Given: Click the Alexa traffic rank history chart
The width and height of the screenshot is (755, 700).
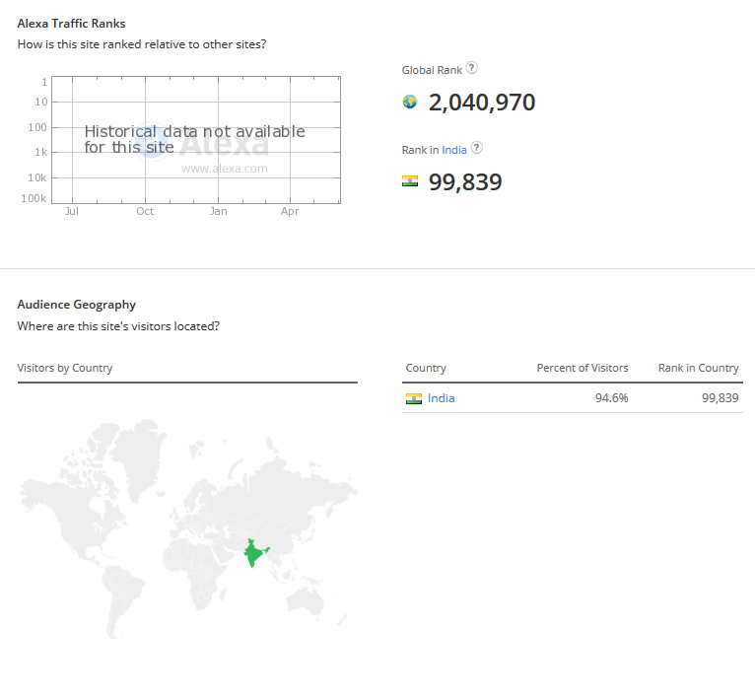Looking at the screenshot, I should click(196, 140).
